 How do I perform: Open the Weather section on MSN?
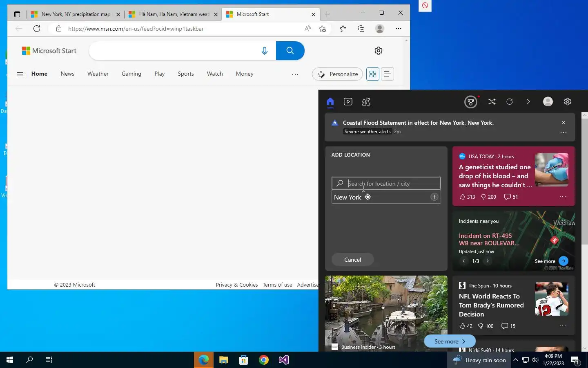coord(98,74)
